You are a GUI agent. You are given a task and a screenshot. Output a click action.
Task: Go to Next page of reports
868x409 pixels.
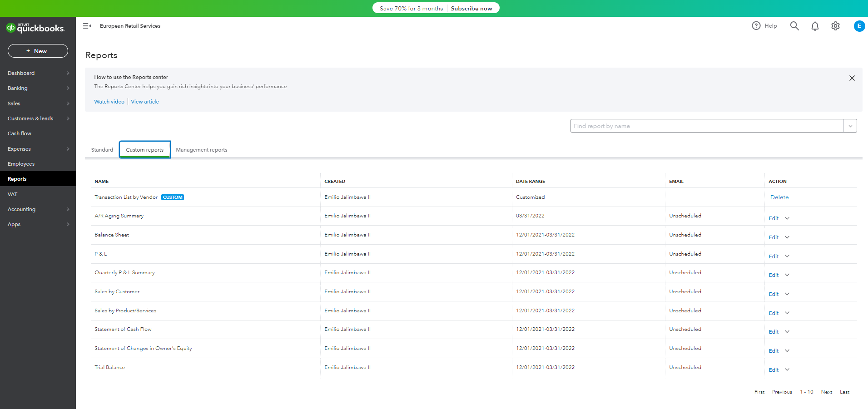point(827,392)
